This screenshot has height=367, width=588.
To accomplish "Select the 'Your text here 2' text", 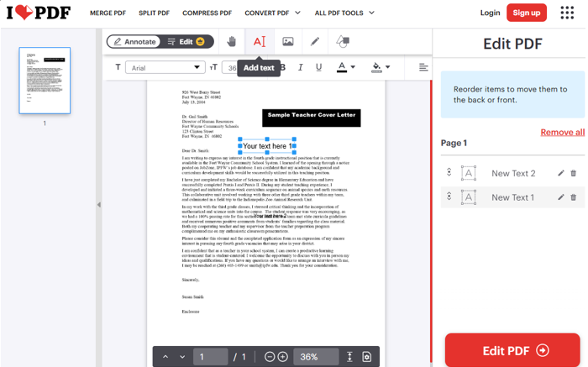I will pyautogui.click(x=270, y=216).
